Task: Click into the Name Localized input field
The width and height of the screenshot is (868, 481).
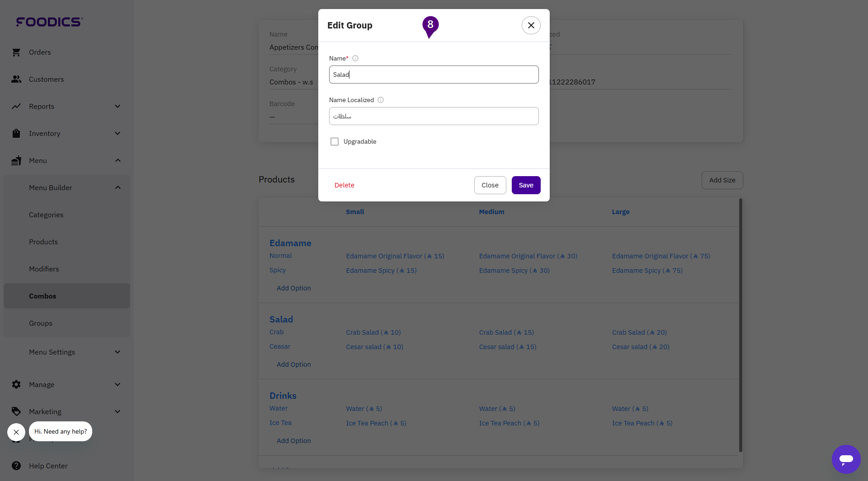Action: click(x=434, y=116)
